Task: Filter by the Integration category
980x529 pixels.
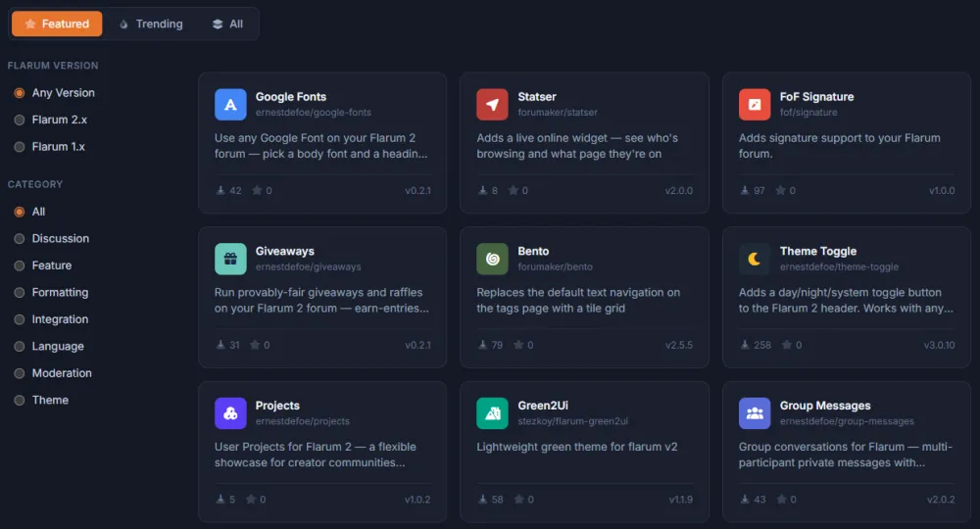Action: [x=20, y=319]
